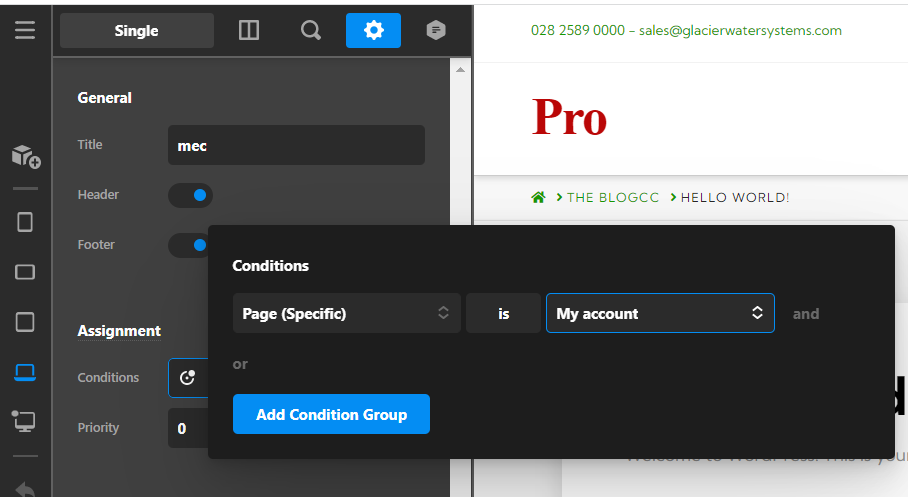
Task: Switch to the tablet landscape preview icon
Action: click(x=25, y=272)
